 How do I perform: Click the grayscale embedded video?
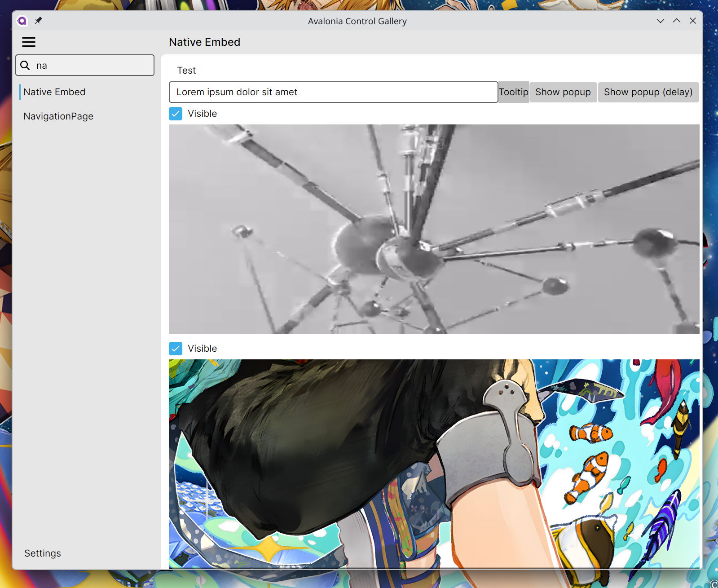click(x=434, y=229)
